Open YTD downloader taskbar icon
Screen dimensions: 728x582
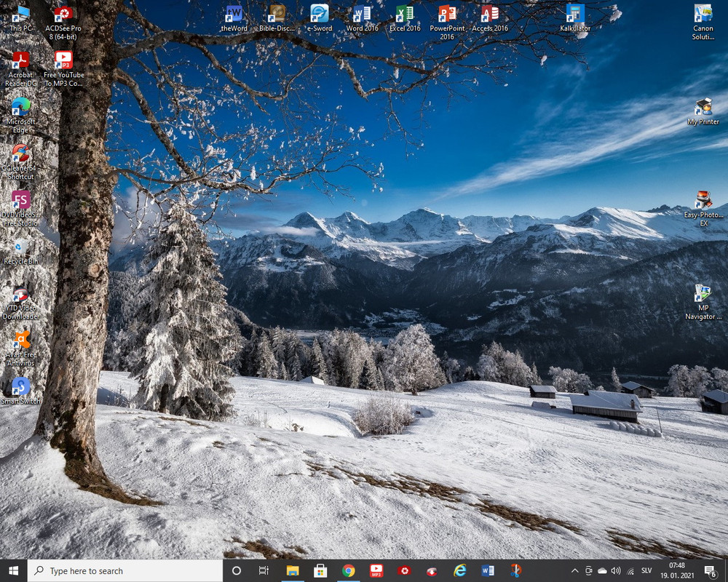click(x=432, y=571)
